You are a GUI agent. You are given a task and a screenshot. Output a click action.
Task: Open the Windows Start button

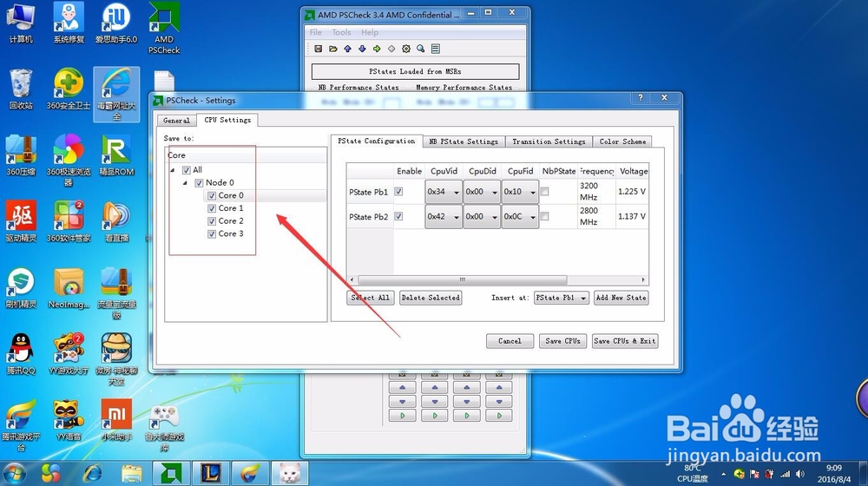pos(13,475)
